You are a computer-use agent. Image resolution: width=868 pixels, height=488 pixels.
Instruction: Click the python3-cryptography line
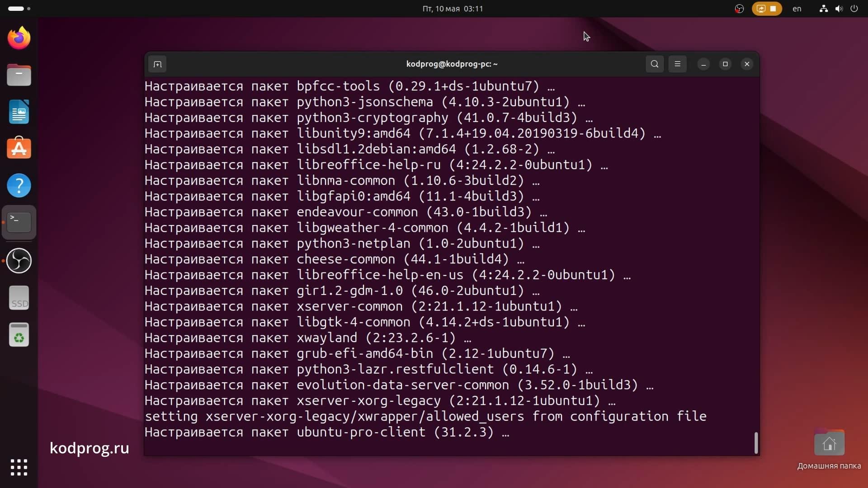(x=368, y=118)
